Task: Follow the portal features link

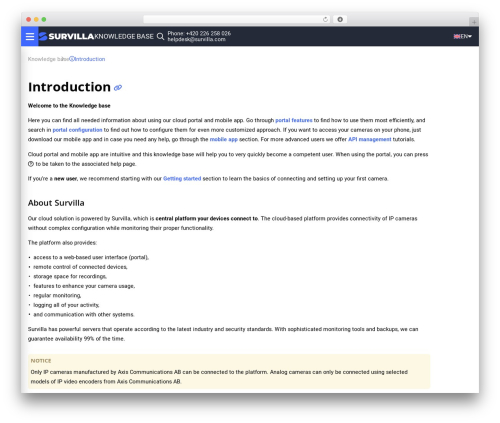Action: pyautogui.click(x=294, y=120)
